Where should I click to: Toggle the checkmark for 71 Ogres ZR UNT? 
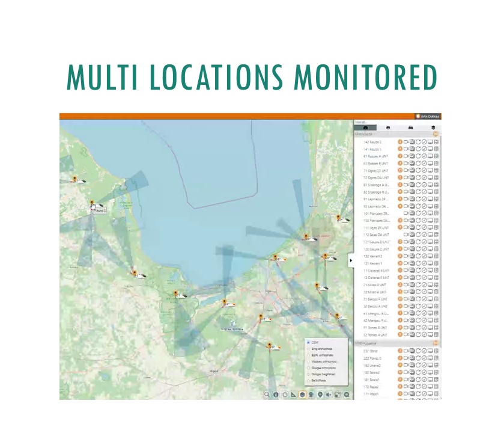pyautogui.click(x=424, y=171)
